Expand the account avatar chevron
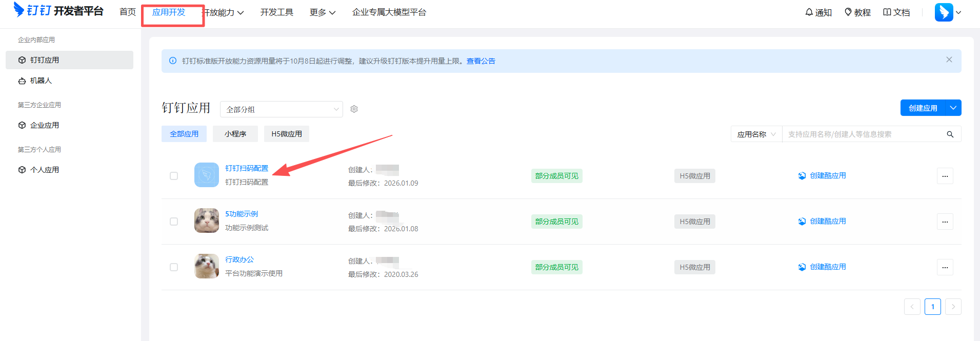The height and width of the screenshot is (341, 980). [x=958, y=12]
